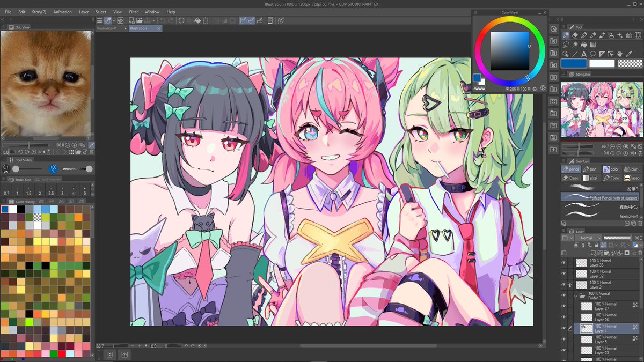The image size is (644, 362).
Task: Open the Tool palette menu icon
Action: 563,26
